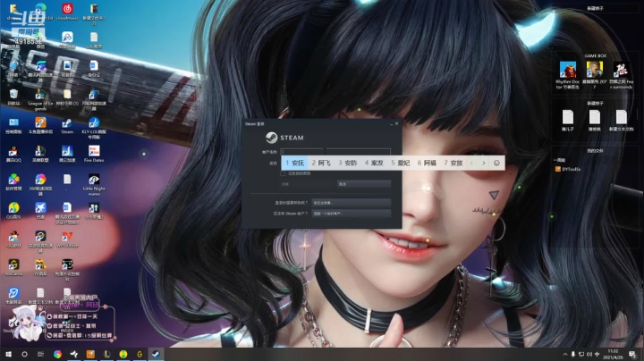Click the create a new account button
This screenshot has width=644, height=361.
tap(351, 214)
